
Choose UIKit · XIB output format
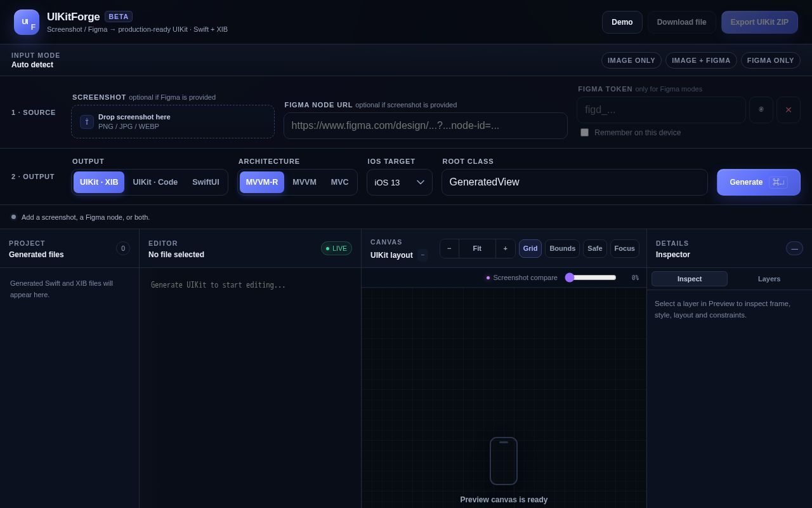[99, 182]
